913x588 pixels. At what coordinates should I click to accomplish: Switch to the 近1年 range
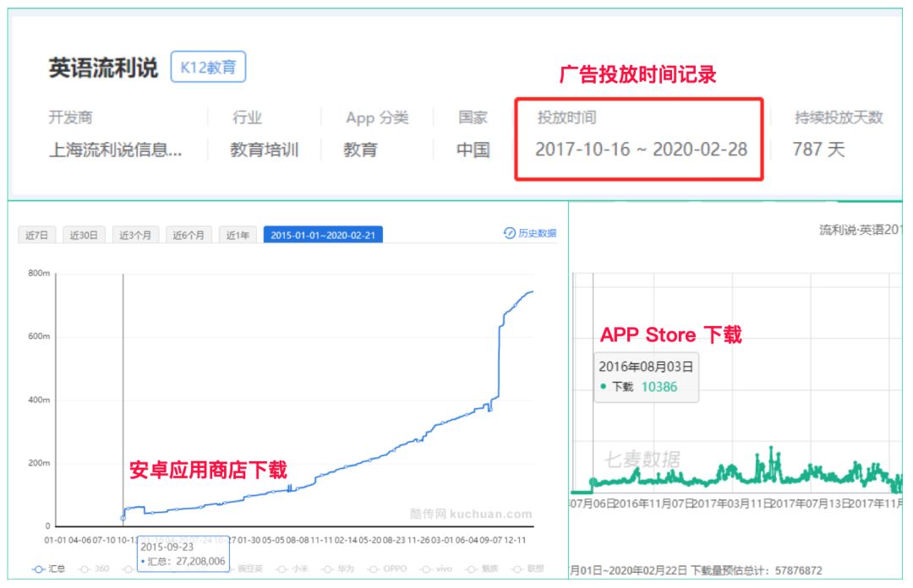click(x=238, y=235)
